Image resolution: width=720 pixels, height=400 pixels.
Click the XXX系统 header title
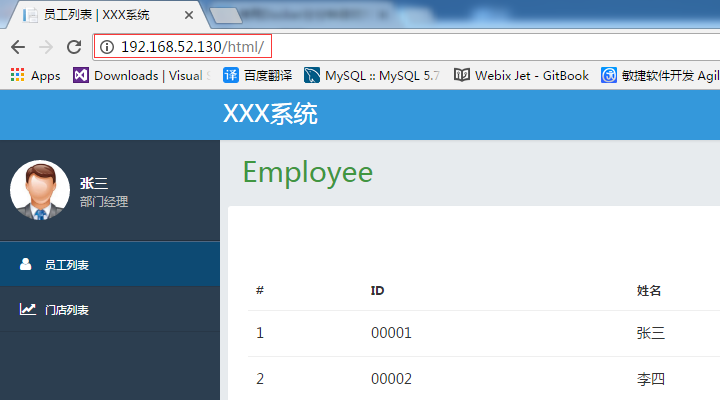pos(270,114)
